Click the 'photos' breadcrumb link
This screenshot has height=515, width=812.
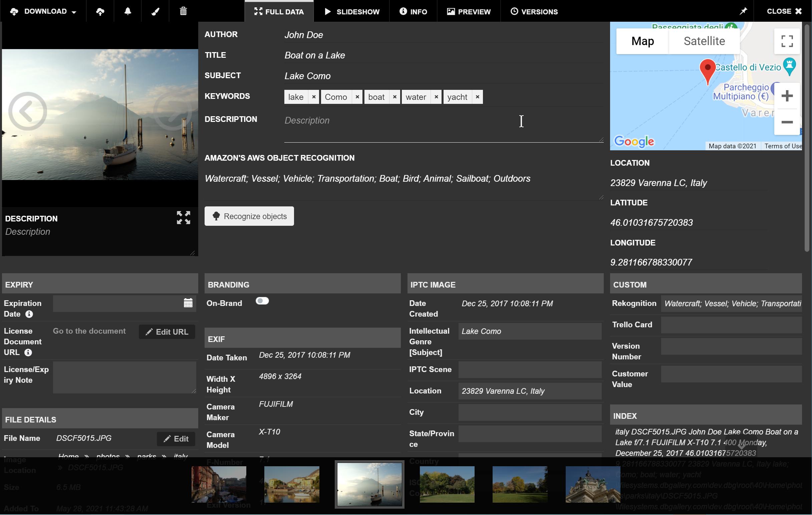point(108,457)
